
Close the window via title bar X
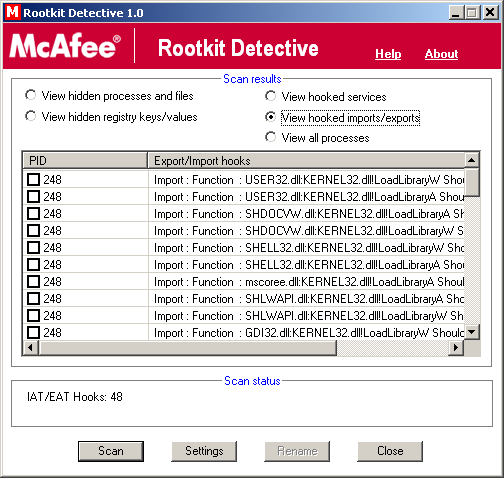490,13
